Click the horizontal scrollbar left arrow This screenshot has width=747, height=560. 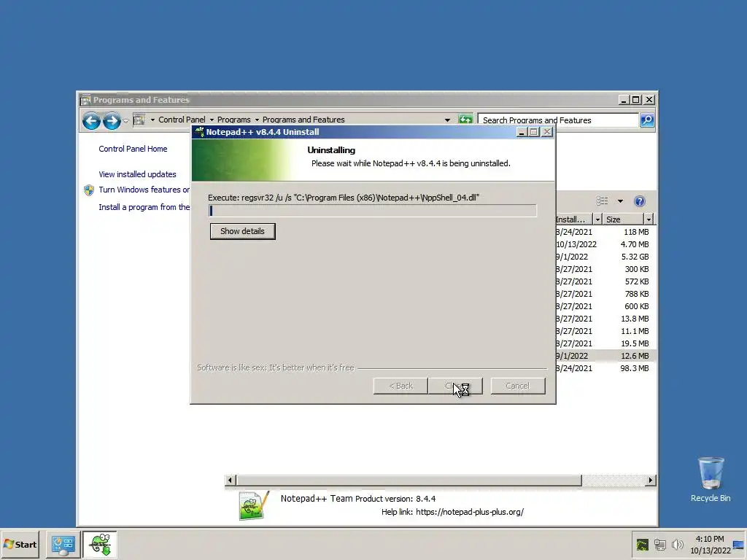230,480
